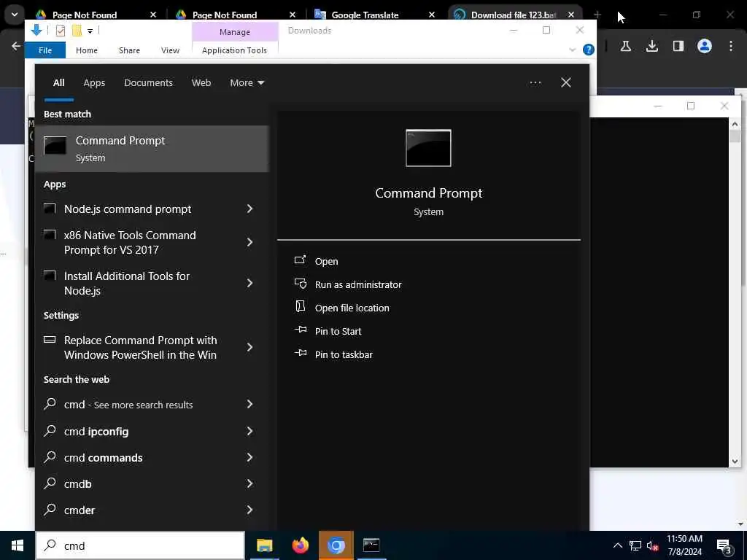This screenshot has height=560, width=747.
Task: Open the tab search chevron in Chrome
Action: coord(15,15)
